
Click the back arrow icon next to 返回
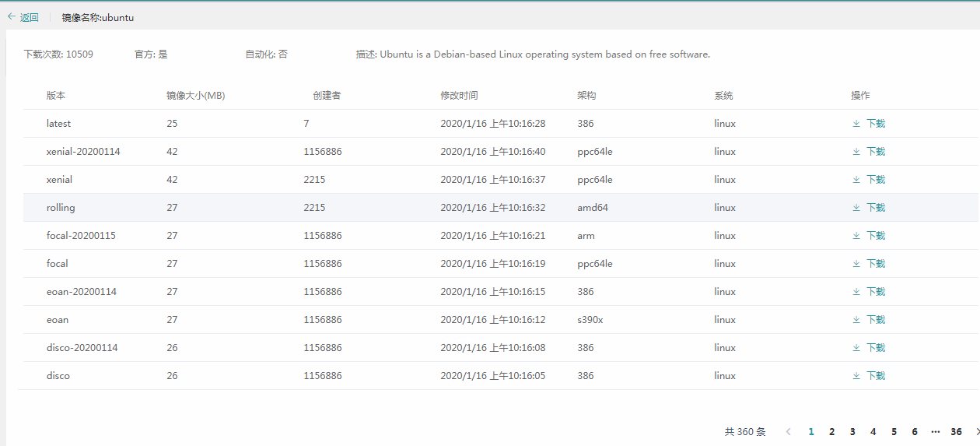(x=12, y=16)
